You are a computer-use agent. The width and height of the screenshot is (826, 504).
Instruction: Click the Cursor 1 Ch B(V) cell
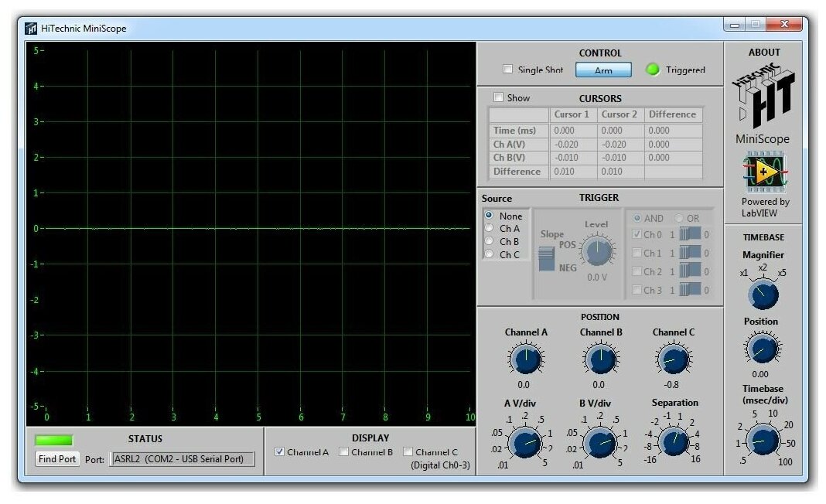click(x=573, y=158)
